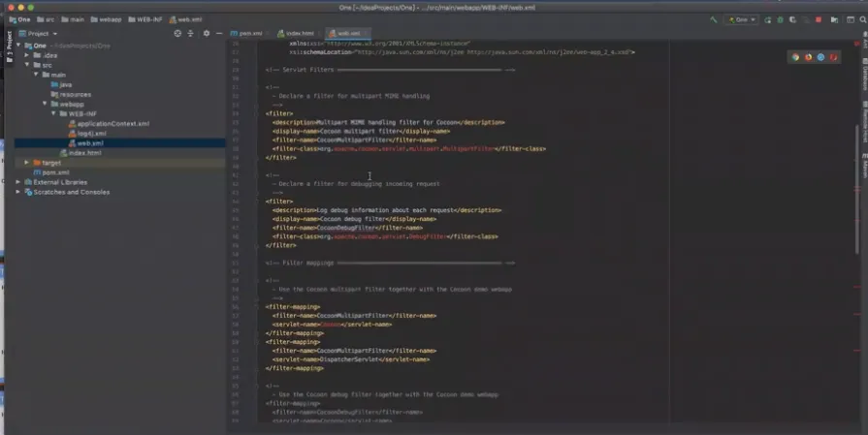The width and height of the screenshot is (868, 435).
Task: Click 'WEB-INF' in the breadcrumb navigation bar
Action: pos(145,20)
